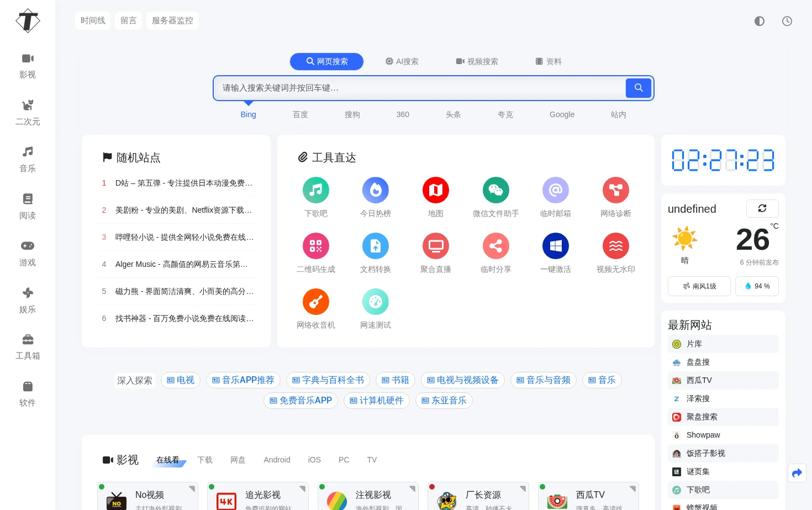This screenshot has height=510, width=812.
Task: Select the 站内 search option
Action: tap(619, 114)
